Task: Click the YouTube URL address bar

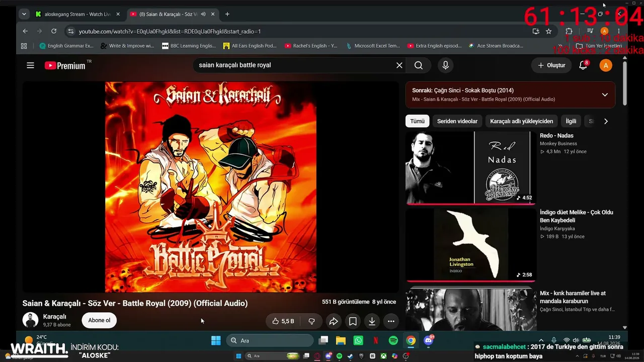Action: point(297,31)
